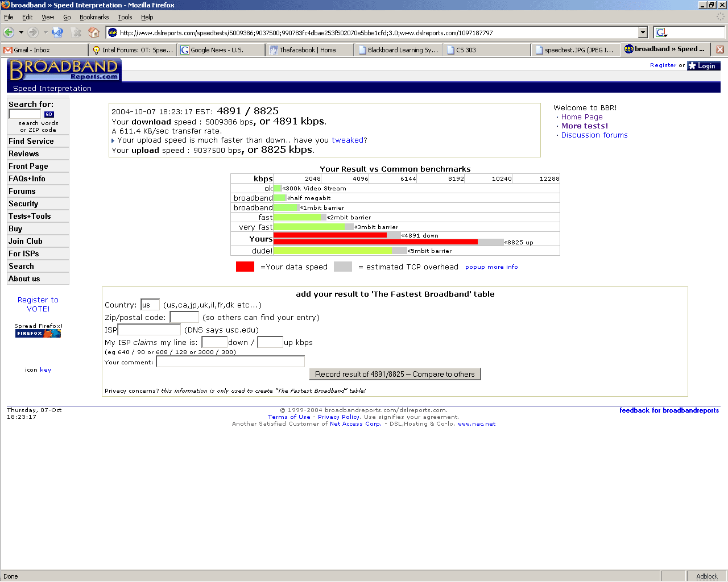
Task: Switch to the Gmail - Inbox tab
Action: click(44, 50)
